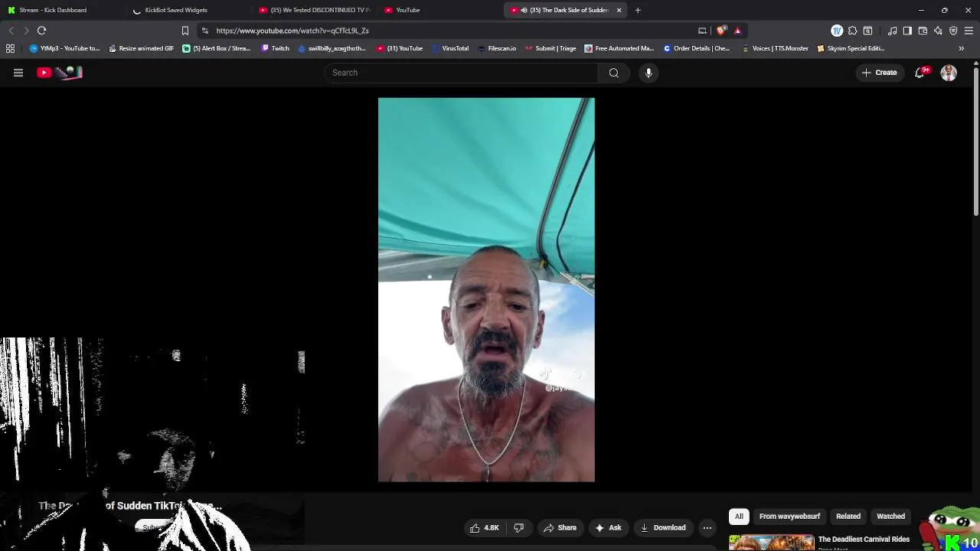Image resolution: width=980 pixels, height=551 pixels.
Task: Click the TV extension icon
Action: click(x=837, y=31)
